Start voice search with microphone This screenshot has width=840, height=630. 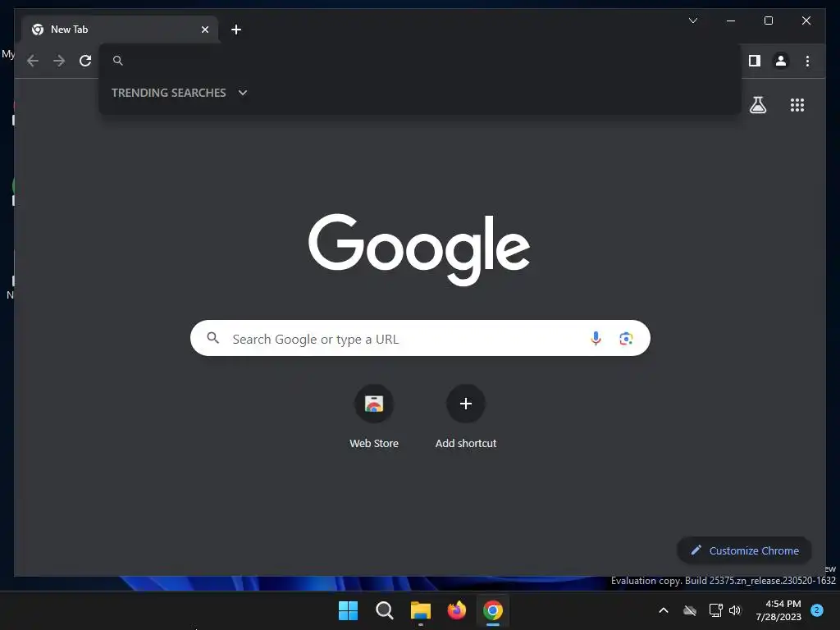[x=596, y=338]
